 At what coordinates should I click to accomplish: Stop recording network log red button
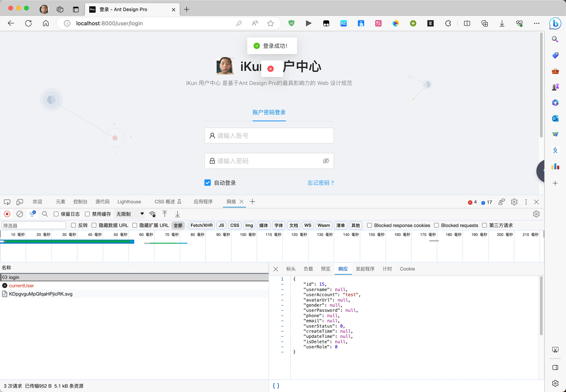point(7,214)
